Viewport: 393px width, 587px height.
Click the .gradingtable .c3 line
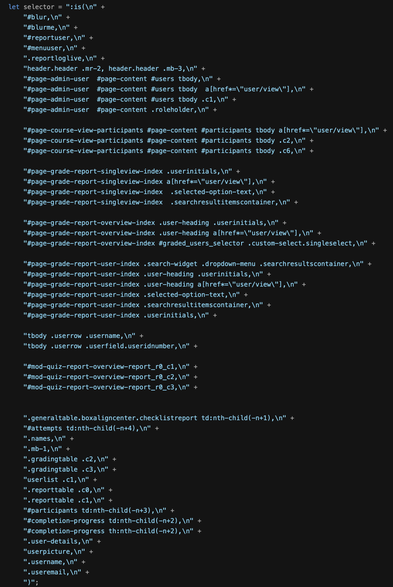point(70,469)
